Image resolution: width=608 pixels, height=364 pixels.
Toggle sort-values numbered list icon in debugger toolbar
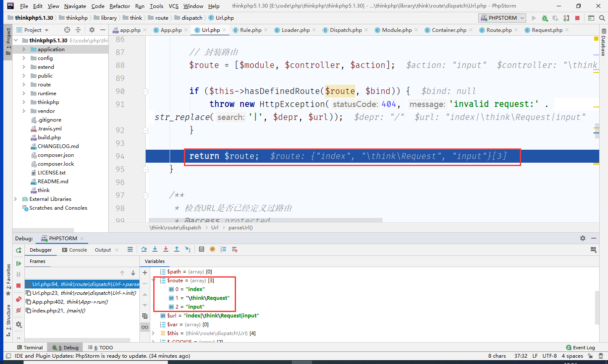tap(223, 249)
